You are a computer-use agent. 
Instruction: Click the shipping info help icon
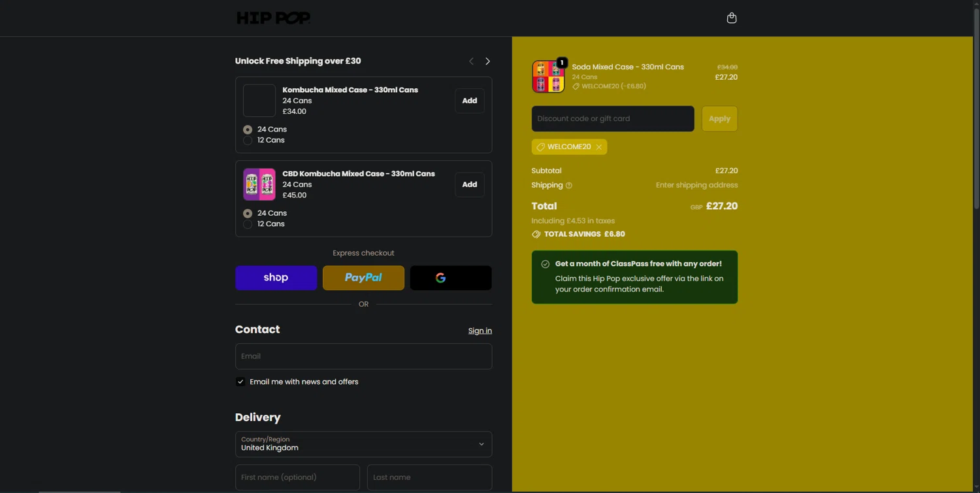tap(568, 186)
